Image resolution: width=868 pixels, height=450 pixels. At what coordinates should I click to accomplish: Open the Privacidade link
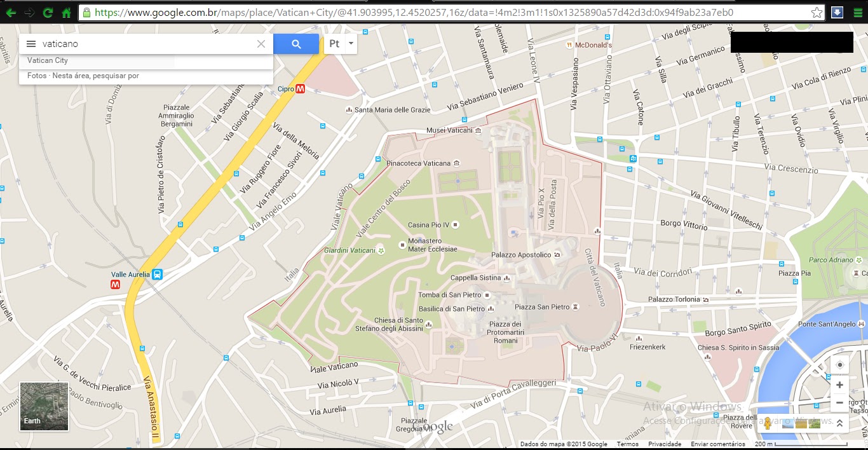pyautogui.click(x=665, y=444)
